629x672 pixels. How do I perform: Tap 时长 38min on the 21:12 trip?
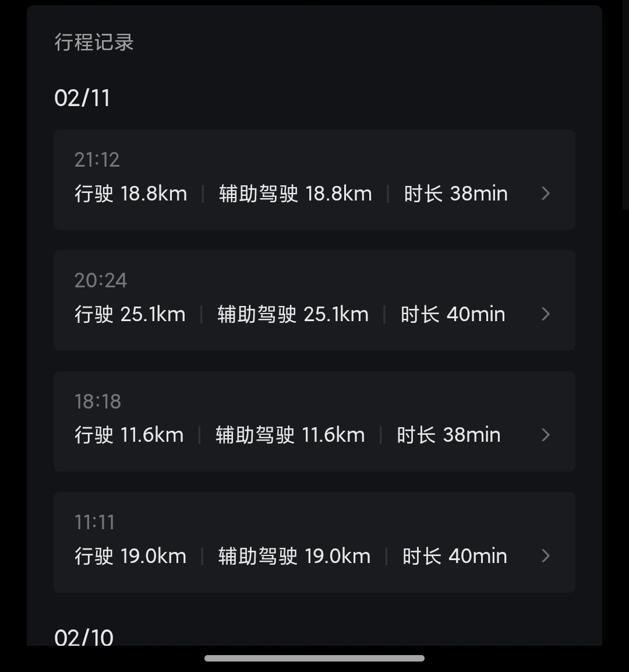click(455, 193)
